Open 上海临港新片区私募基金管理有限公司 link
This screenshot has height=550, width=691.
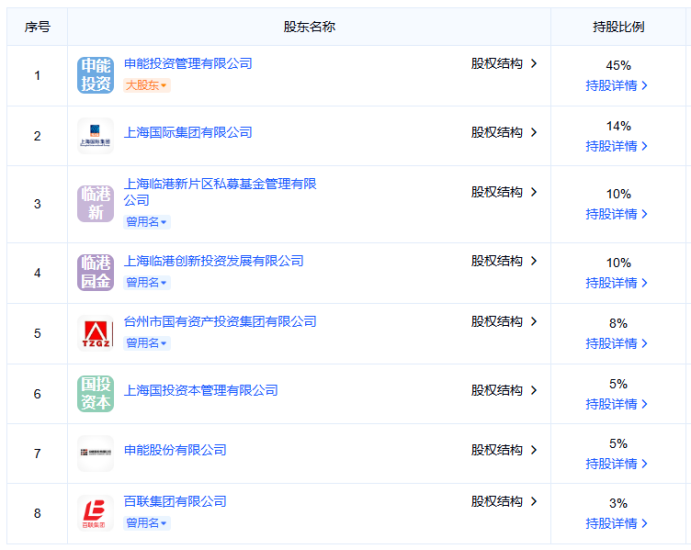pyautogui.click(x=220, y=192)
